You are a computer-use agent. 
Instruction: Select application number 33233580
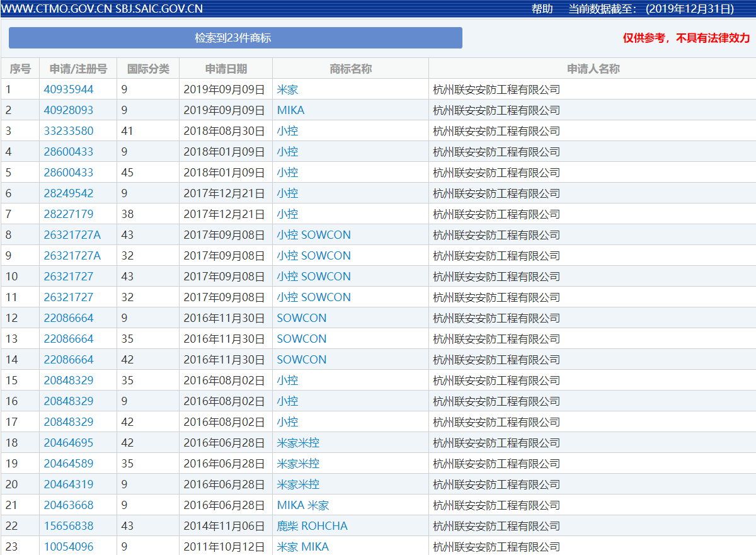coord(69,131)
